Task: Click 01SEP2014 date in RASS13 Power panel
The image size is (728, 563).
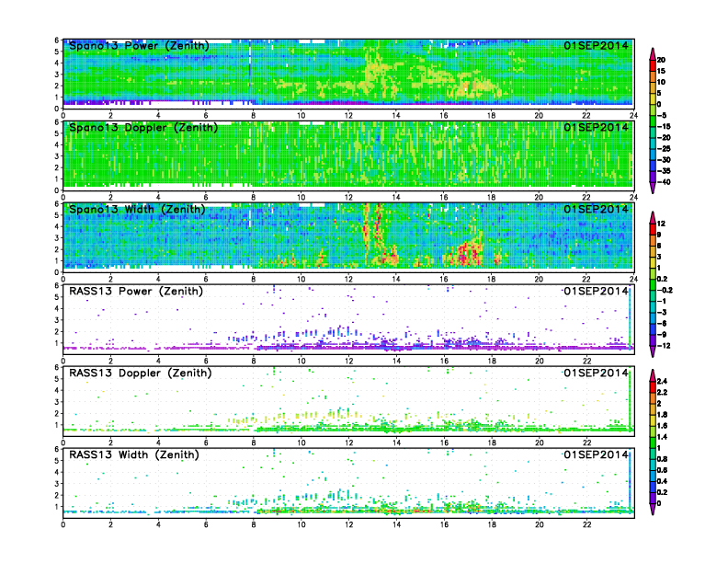Action: (597, 291)
